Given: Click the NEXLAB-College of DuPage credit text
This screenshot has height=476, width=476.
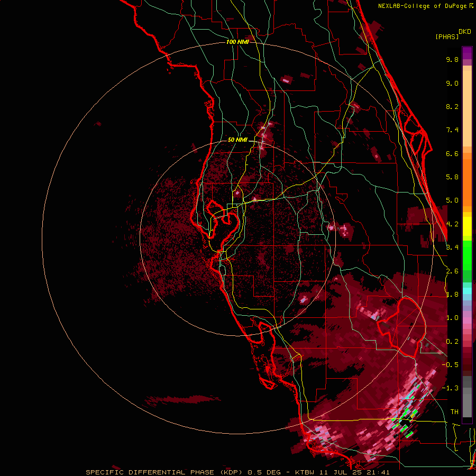Looking at the screenshot, I should tap(422, 6).
